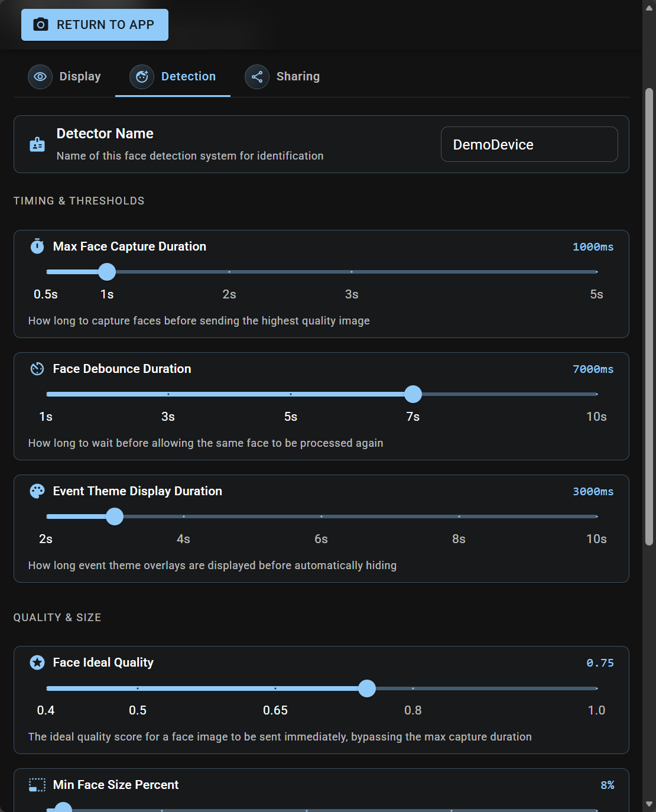Viewport: 656px width, 812px height.
Task: Click the camera icon in Return to App
Action: [x=40, y=24]
